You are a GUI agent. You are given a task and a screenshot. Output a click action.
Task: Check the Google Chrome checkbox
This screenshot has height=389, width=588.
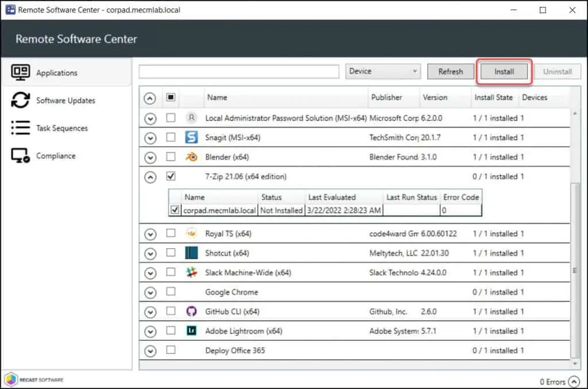pyautogui.click(x=171, y=291)
